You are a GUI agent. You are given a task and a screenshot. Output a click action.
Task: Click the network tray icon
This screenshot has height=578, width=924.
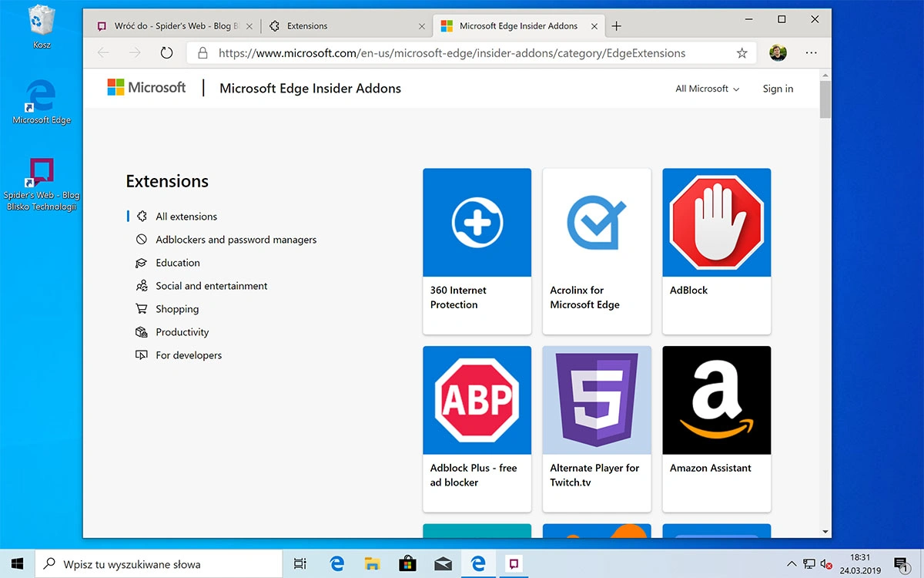coord(809,564)
